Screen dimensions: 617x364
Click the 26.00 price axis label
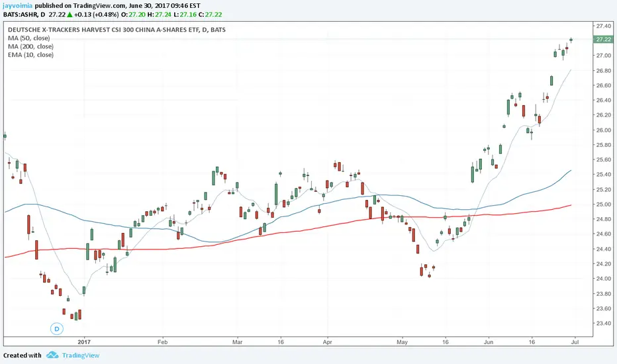603,130
